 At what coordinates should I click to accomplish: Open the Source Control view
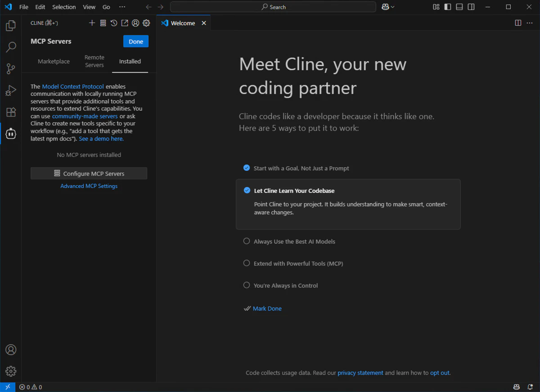point(11,69)
